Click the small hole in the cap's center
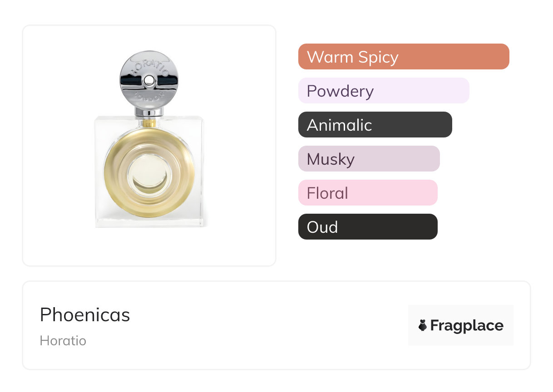The image size is (553, 392). tap(149, 81)
